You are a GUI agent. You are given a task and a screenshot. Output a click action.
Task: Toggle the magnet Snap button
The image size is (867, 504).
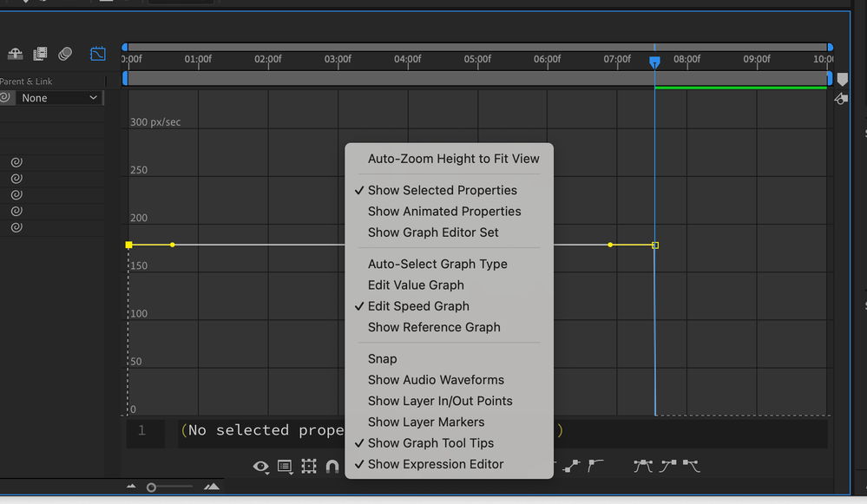click(332, 467)
